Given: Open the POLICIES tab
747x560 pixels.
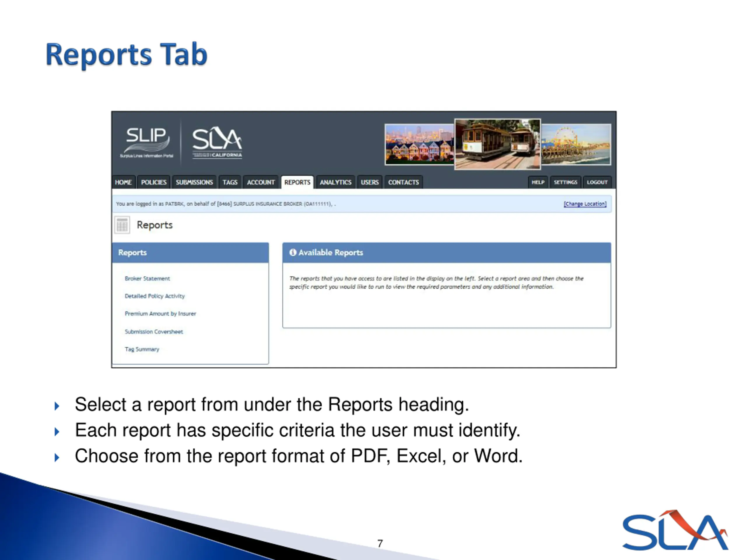Looking at the screenshot, I should 154,182.
